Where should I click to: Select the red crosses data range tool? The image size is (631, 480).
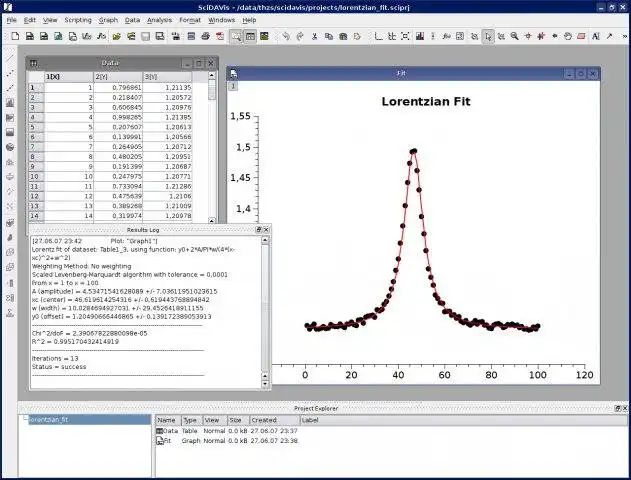(x=541, y=36)
